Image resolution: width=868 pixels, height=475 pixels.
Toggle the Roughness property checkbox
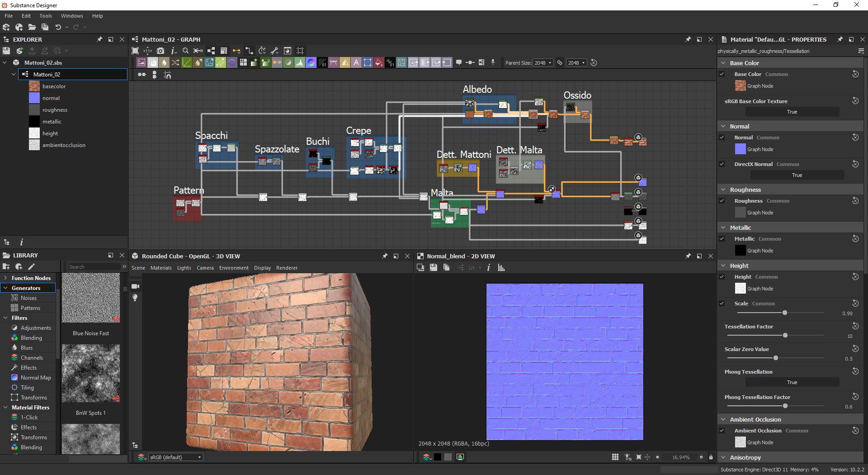pyautogui.click(x=722, y=201)
